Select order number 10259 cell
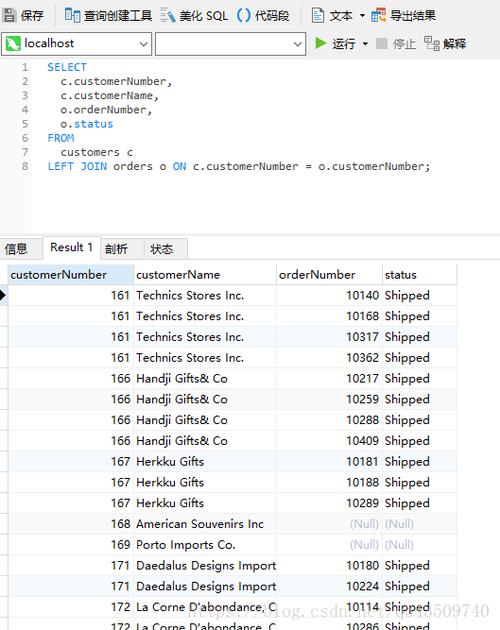 [x=329, y=399]
